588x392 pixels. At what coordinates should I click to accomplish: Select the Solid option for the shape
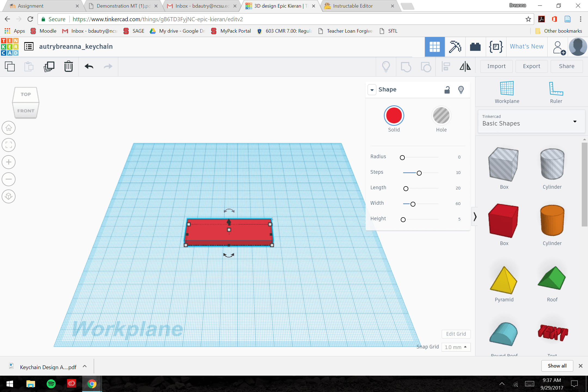[x=394, y=115]
